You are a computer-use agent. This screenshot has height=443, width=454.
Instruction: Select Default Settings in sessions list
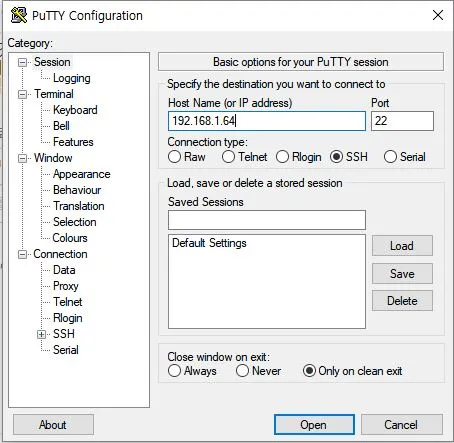[x=209, y=243]
